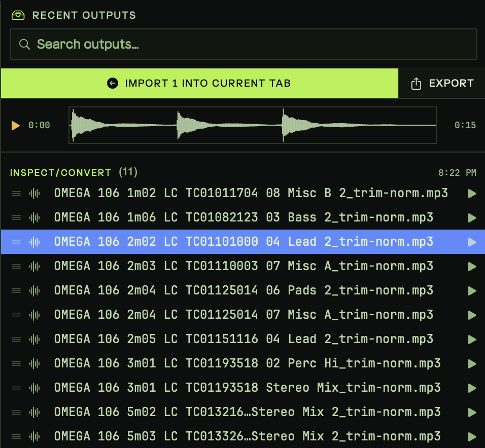Click waveform icon of 1m06 Bass row
Image resolution: width=485 pixels, height=448 pixels.
click(x=34, y=218)
